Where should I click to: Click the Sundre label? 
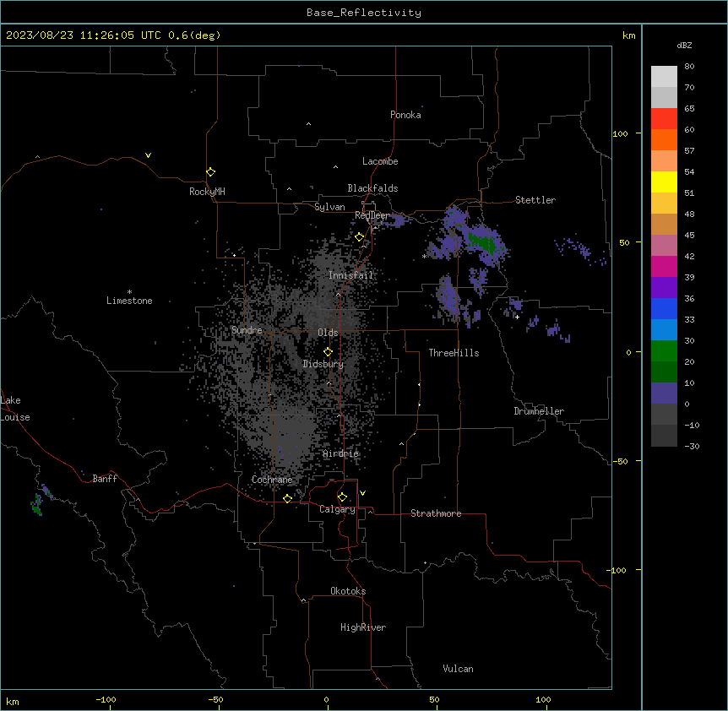point(247,330)
